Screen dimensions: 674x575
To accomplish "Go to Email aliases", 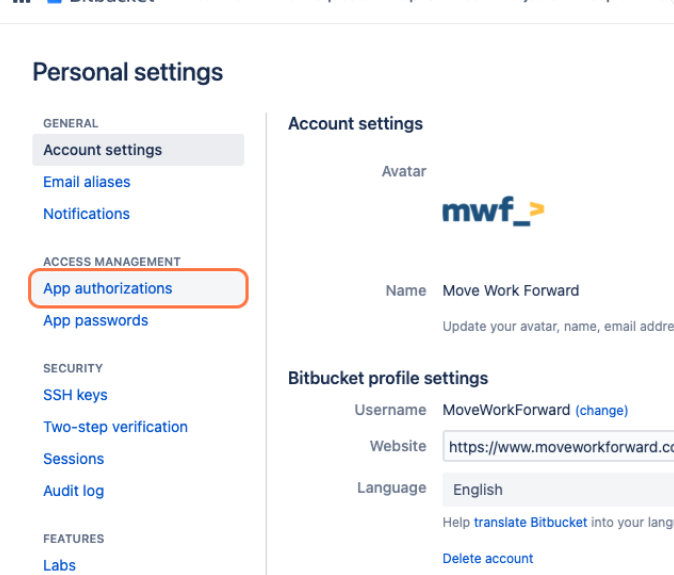I will pos(86,182).
